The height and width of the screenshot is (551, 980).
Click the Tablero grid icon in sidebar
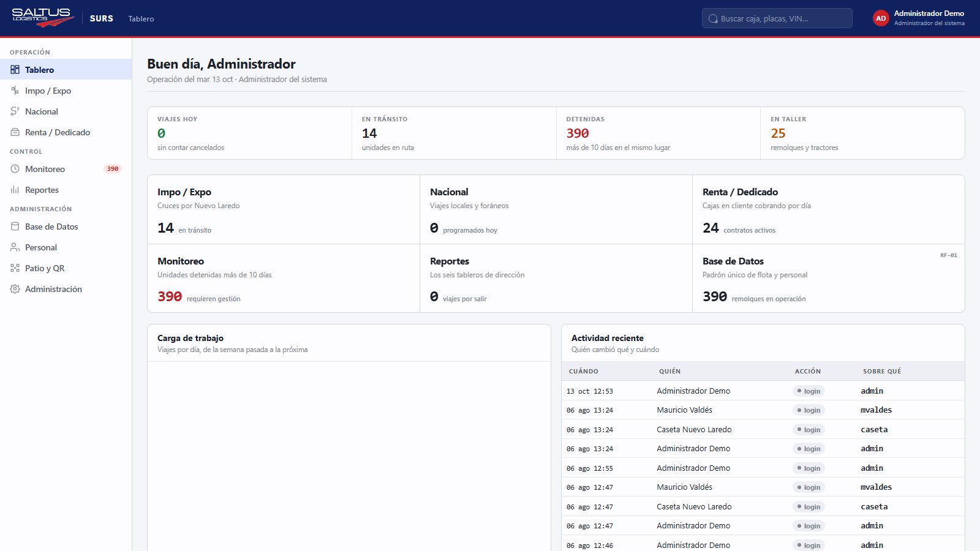pos(15,70)
